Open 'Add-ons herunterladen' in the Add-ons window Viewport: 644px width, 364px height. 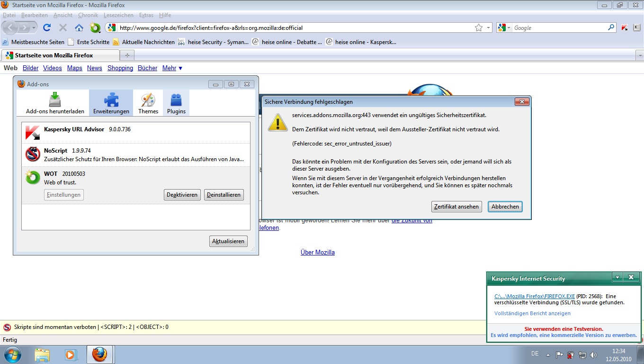click(x=55, y=103)
